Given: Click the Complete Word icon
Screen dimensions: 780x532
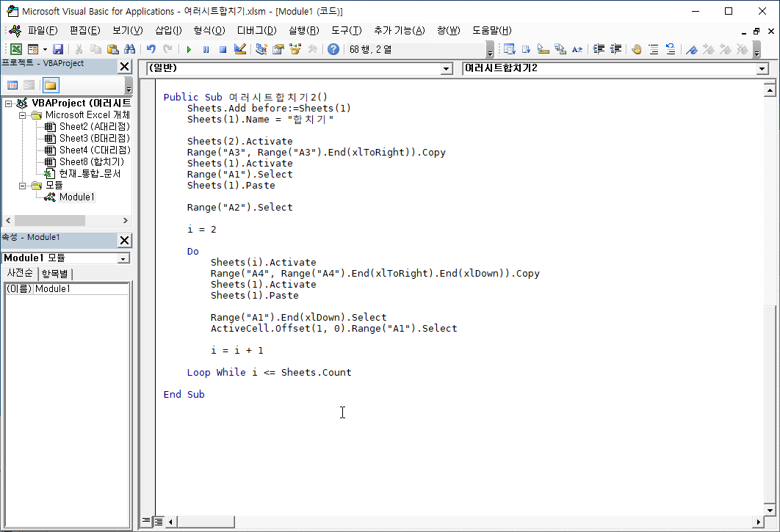Looking at the screenshot, I should (577, 49).
